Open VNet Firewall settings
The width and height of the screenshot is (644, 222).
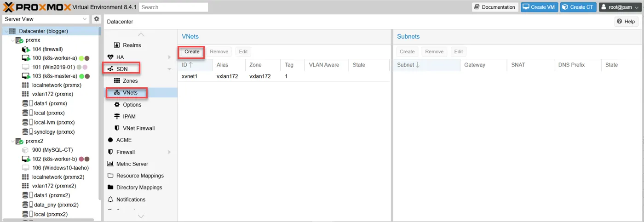138,128
